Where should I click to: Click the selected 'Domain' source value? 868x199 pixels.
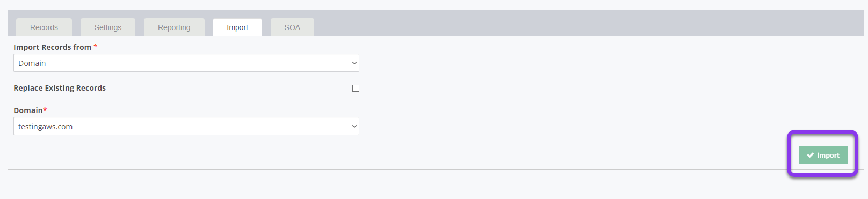point(32,63)
